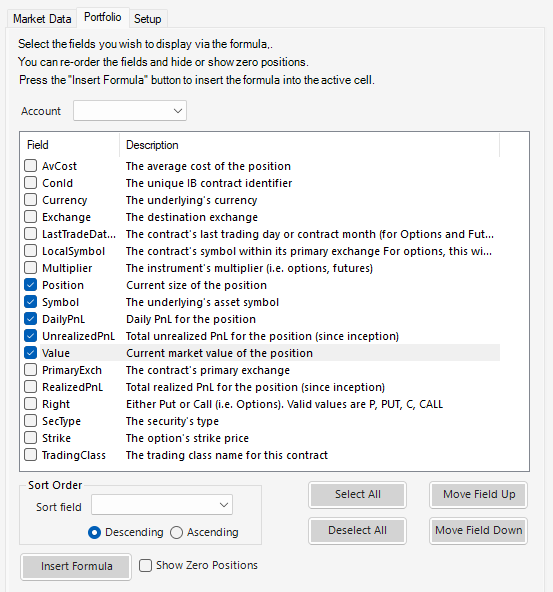Select the Portfolio tab
Image resolution: width=553 pixels, height=592 pixels.
coord(103,17)
